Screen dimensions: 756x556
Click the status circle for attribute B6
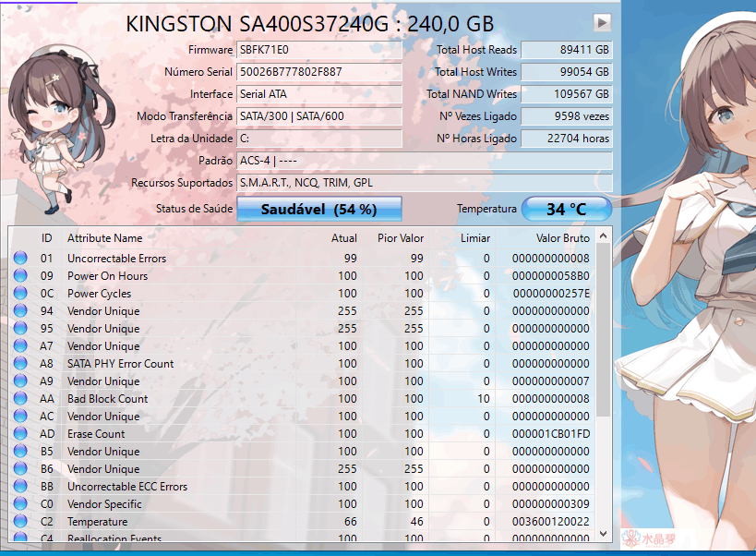click(x=20, y=468)
